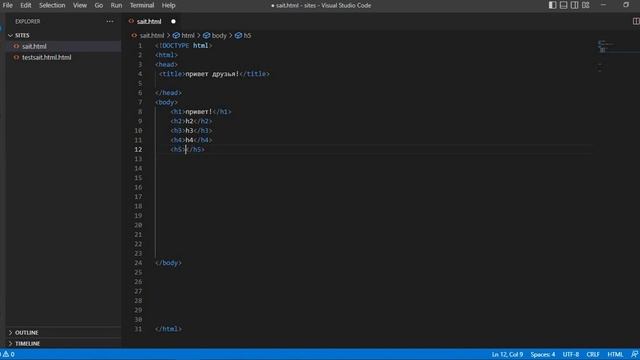This screenshot has height=360, width=640.
Task: Switch to sait.html editor tab
Action: [x=149, y=21]
